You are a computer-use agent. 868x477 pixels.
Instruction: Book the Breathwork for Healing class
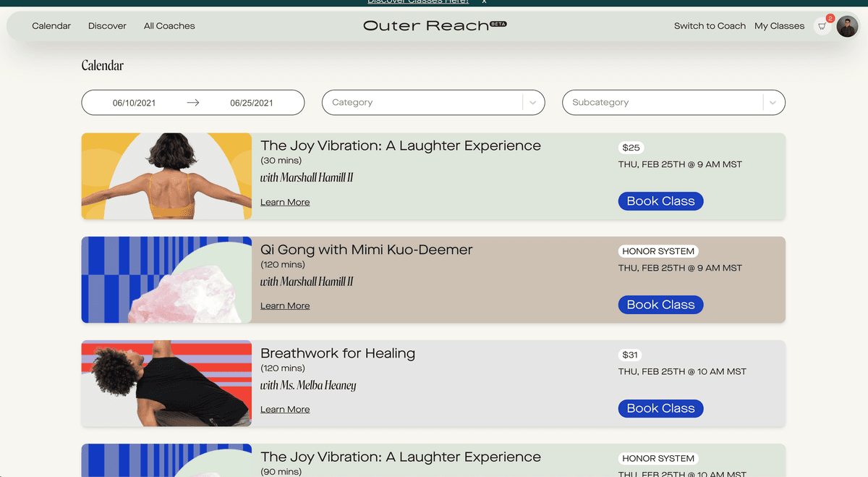coord(660,408)
